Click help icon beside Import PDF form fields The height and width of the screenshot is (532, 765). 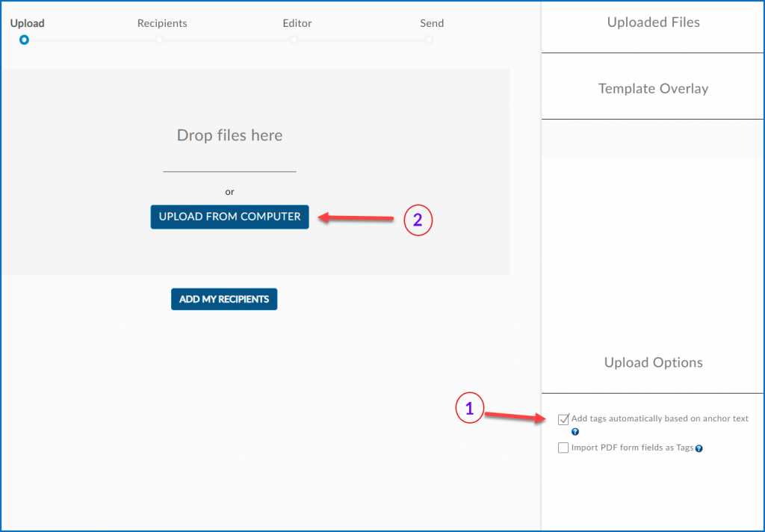[x=699, y=449]
